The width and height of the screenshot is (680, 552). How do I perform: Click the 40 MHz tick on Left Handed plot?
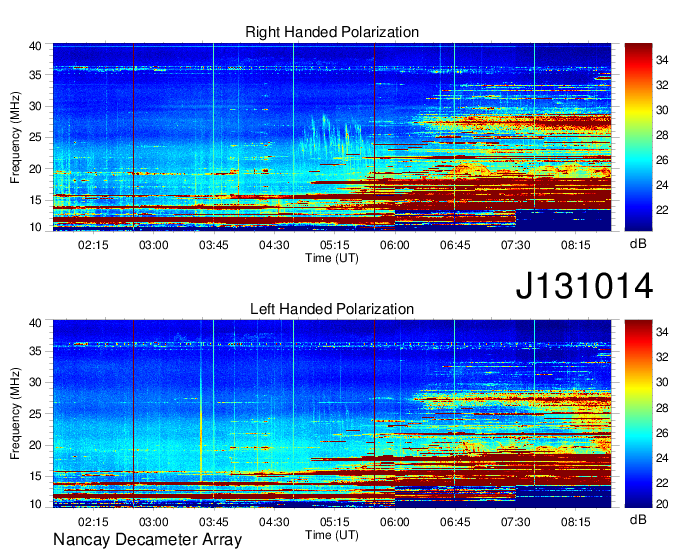tap(35, 323)
